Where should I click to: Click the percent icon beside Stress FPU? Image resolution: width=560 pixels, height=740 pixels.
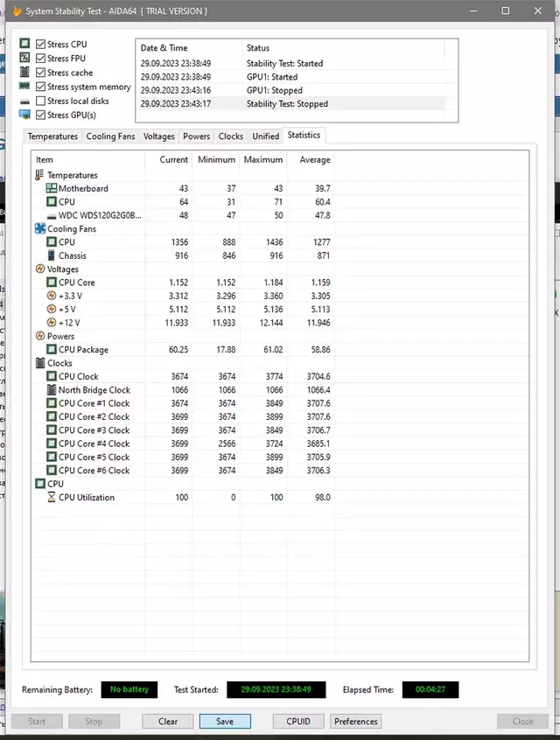tap(24, 58)
